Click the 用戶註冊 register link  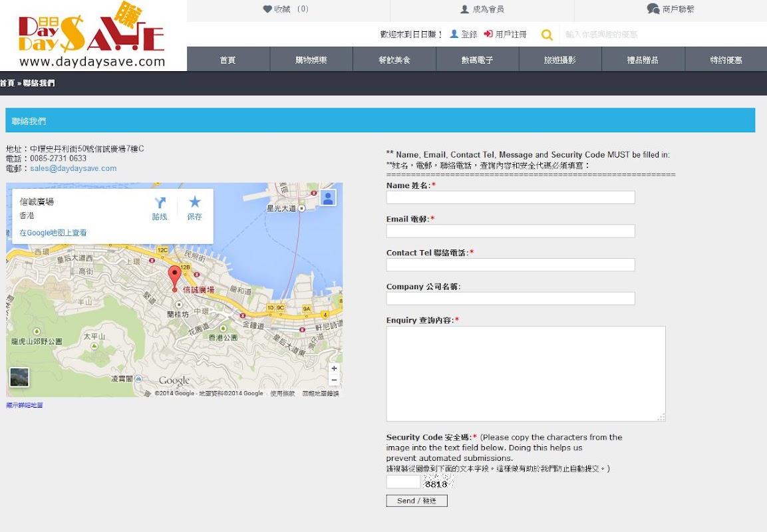tap(506, 35)
